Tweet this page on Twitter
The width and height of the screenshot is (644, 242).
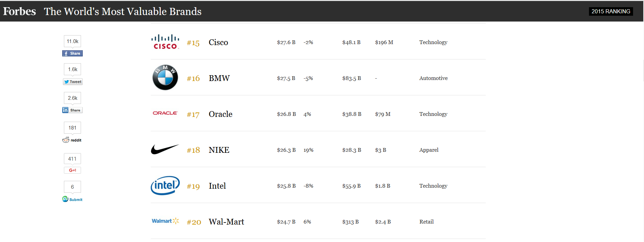pyautogui.click(x=73, y=82)
